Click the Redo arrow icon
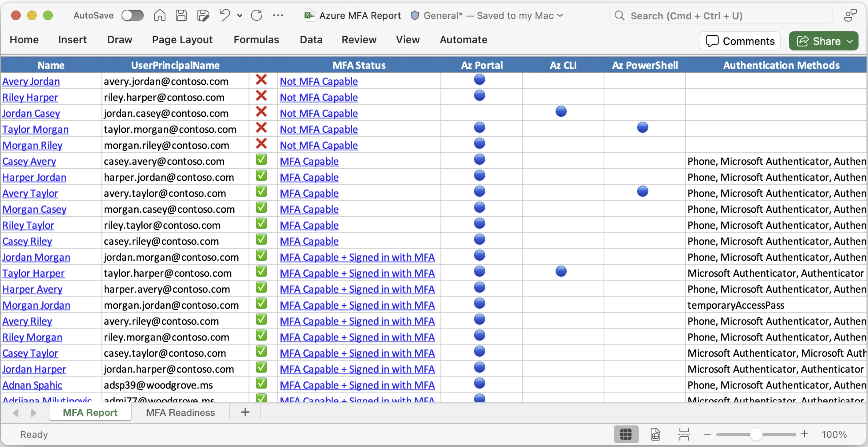The height and width of the screenshot is (447, 868). pyautogui.click(x=257, y=15)
